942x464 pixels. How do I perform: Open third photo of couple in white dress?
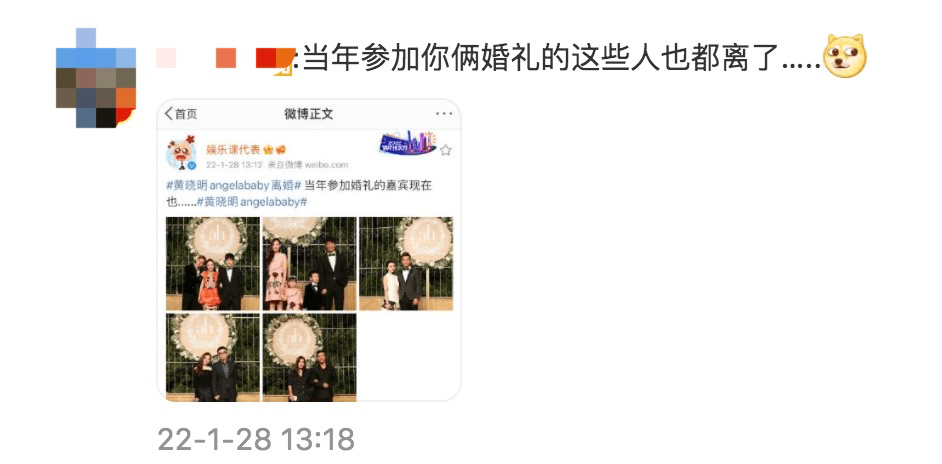pos(406,264)
